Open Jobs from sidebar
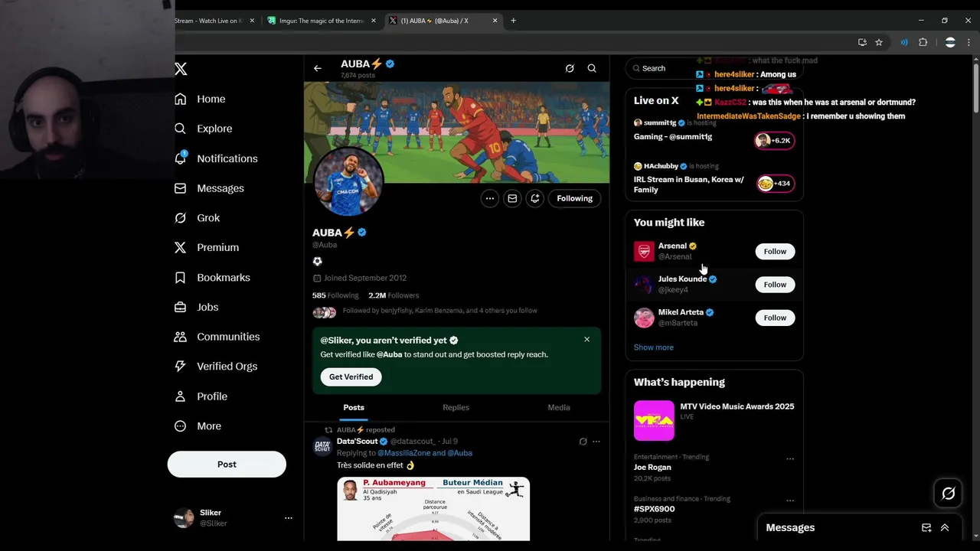This screenshot has height=551, width=980. [x=196, y=307]
